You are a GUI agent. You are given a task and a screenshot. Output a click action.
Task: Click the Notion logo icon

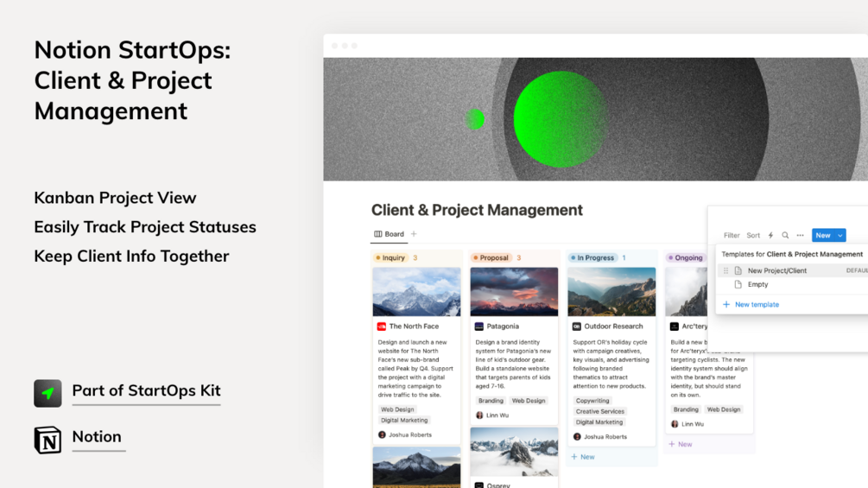48,440
